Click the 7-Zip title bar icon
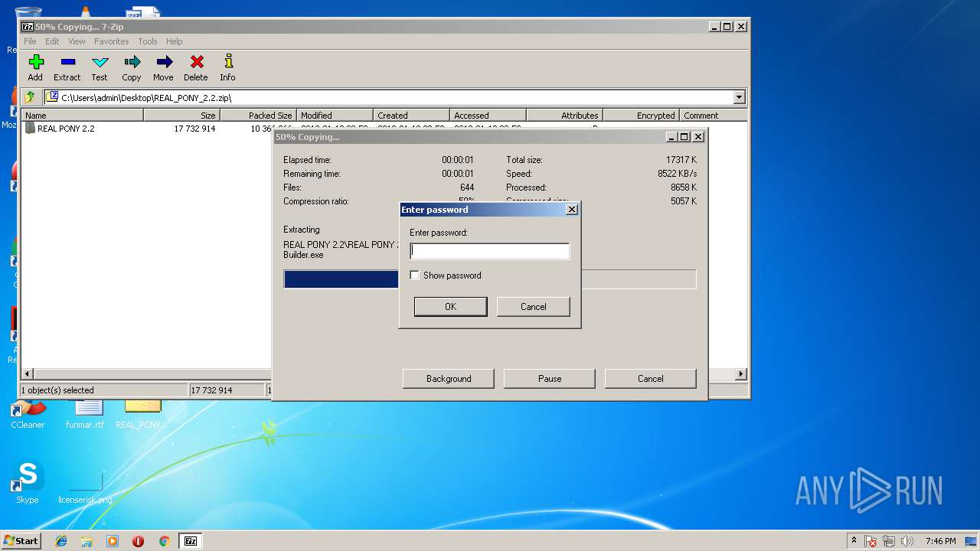The width and height of the screenshot is (980, 551). pyautogui.click(x=28, y=26)
